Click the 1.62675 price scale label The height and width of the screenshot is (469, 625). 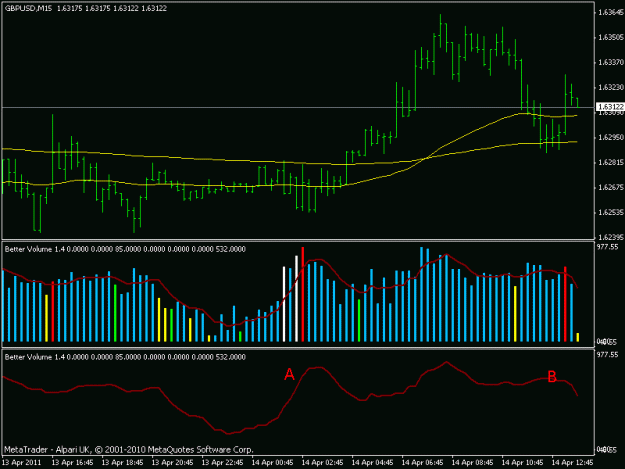click(610, 187)
